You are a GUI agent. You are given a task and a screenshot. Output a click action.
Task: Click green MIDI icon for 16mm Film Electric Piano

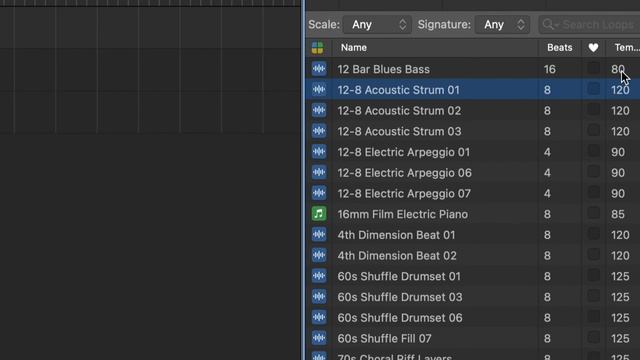coord(319,214)
